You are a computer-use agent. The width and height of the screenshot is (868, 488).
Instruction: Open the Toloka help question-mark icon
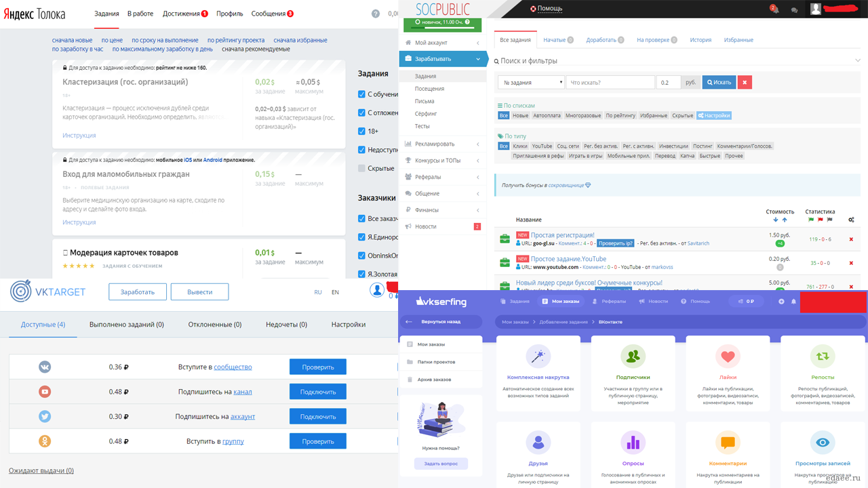coord(376,14)
